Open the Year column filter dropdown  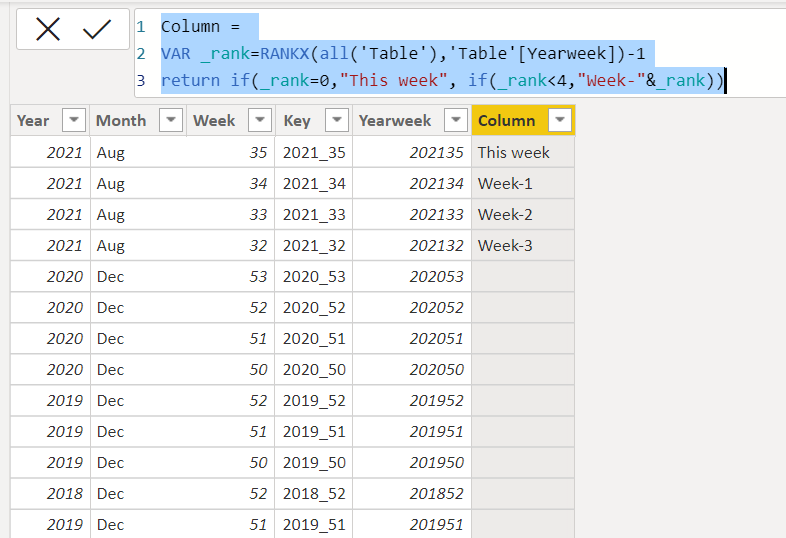74,120
